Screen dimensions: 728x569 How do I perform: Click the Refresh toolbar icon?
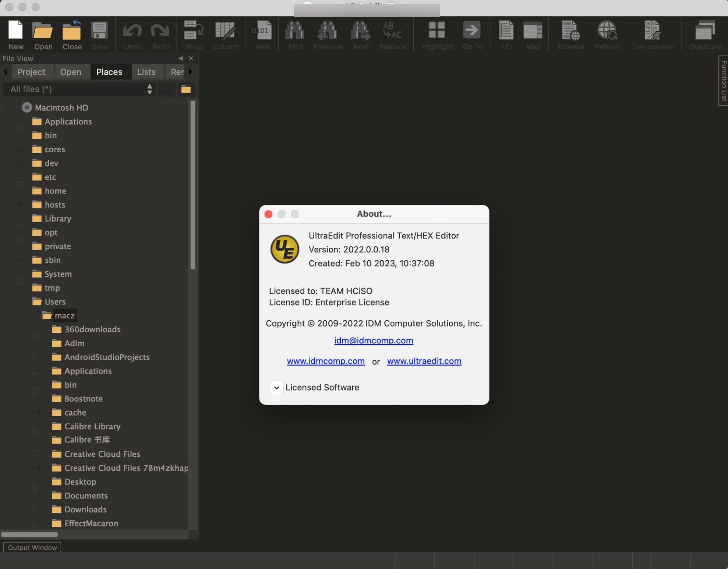click(x=607, y=35)
